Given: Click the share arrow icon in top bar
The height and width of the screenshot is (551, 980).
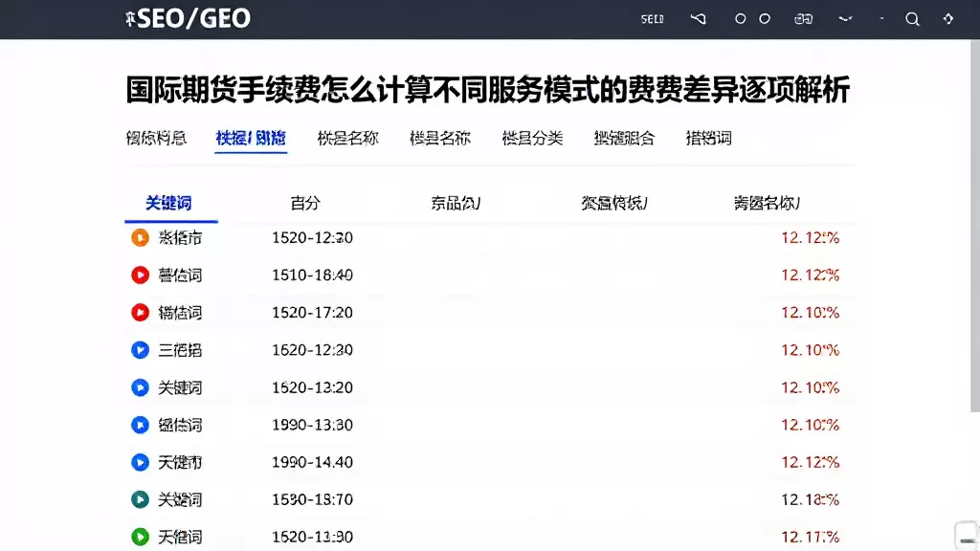Looking at the screenshot, I should (698, 19).
